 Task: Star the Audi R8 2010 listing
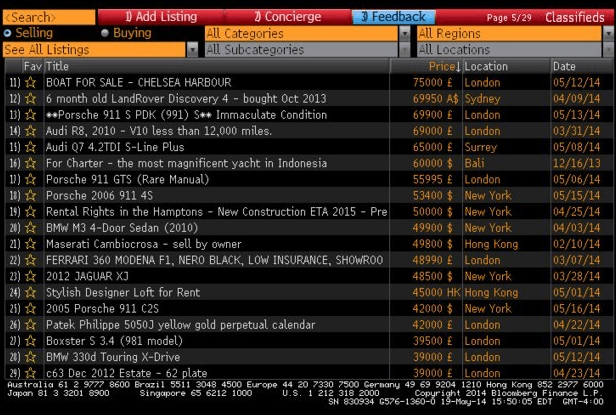tap(30, 131)
